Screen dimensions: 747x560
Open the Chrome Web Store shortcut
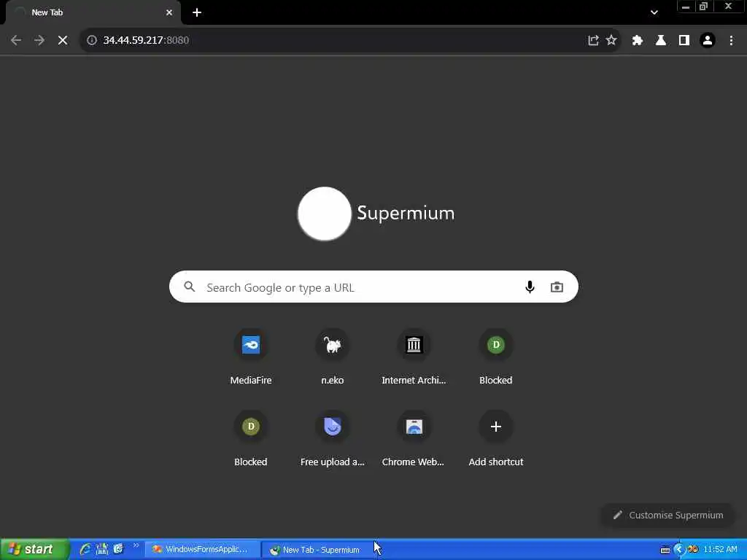click(414, 438)
